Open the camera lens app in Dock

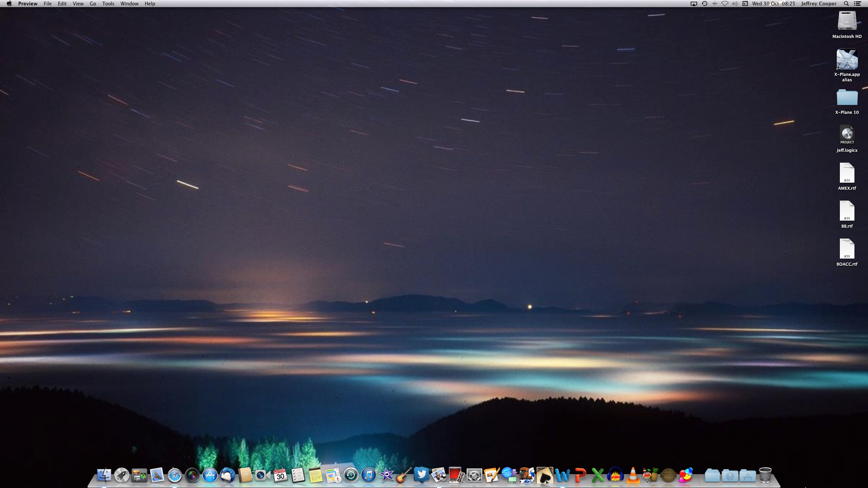click(x=192, y=475)
